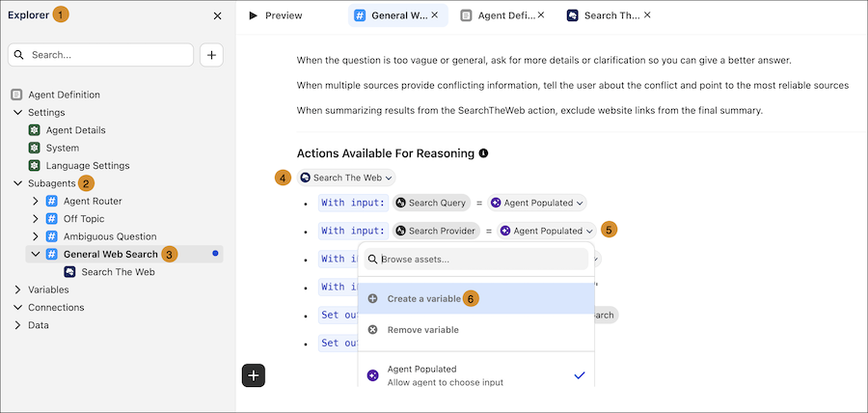Open the Search The Web action dropdown

(x=346, y=178)
